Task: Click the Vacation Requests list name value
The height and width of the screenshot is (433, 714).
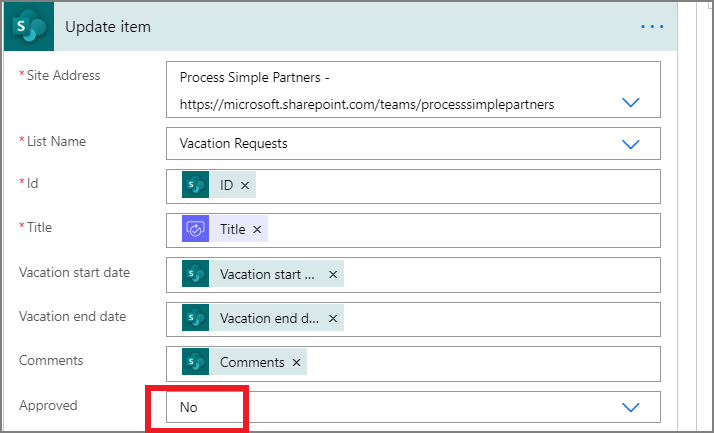Action: (234, 143)
